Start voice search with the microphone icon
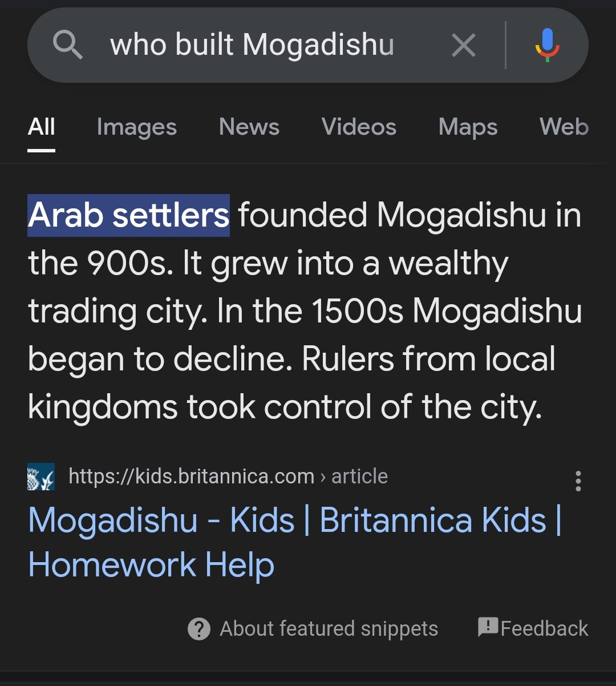The width and height of the screenshot is (616, 686). tap(547, 45)
